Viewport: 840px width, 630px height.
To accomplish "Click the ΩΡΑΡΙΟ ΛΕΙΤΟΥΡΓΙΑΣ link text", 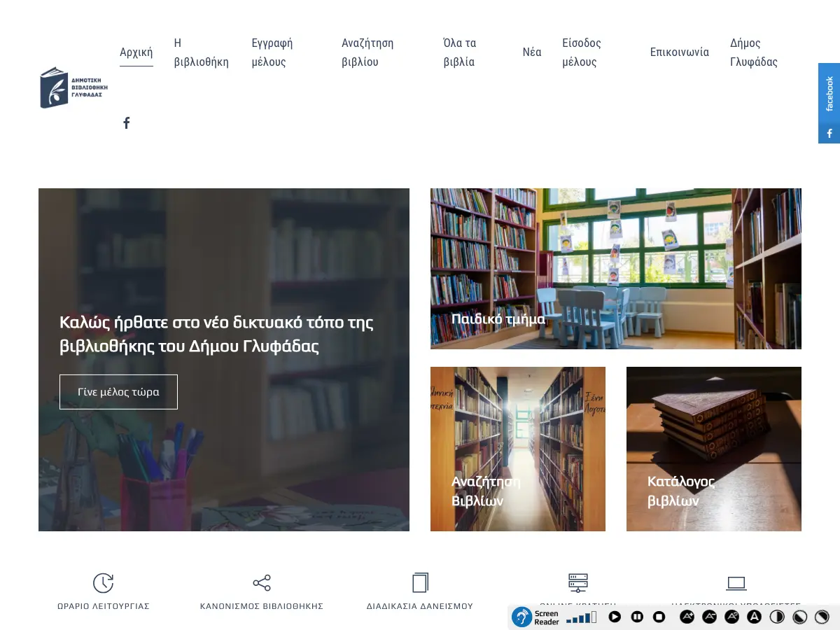I will (104, 606).
